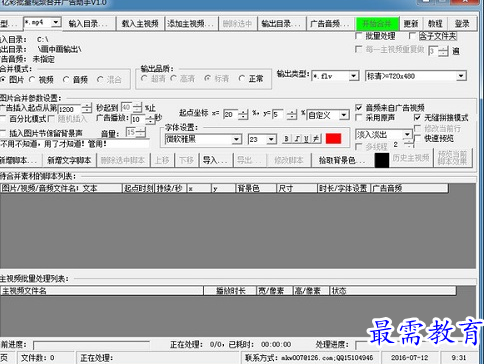This screenshot has width=491, height=364.
Task: Click 添加主视频 add main video button
Action: [191, 24]
